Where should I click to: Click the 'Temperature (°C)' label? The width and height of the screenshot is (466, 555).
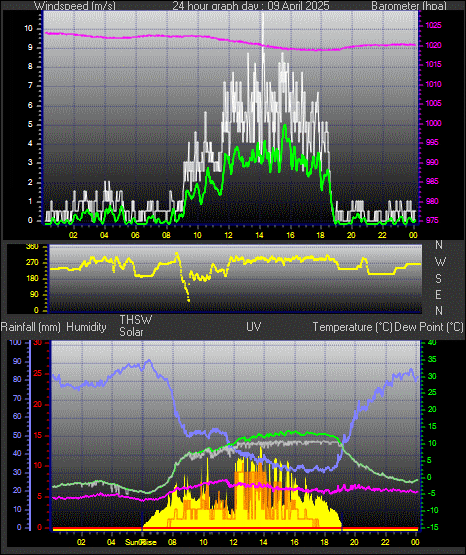pyautogui.click(x=352, y=327)
